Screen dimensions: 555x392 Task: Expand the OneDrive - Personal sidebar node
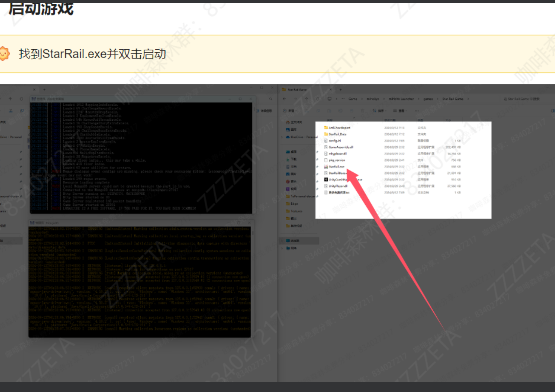[x=282, y=137]
